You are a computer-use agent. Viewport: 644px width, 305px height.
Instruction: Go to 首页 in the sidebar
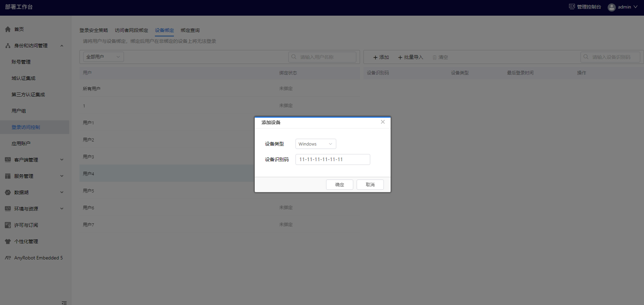[x=19, y=29]
